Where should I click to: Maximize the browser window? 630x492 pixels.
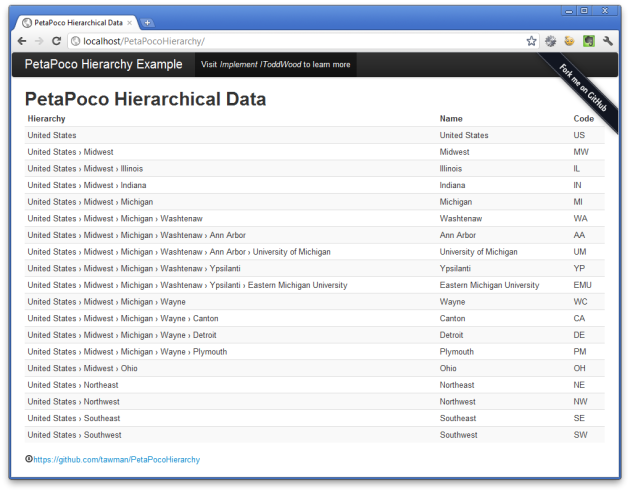pos(584,11)
